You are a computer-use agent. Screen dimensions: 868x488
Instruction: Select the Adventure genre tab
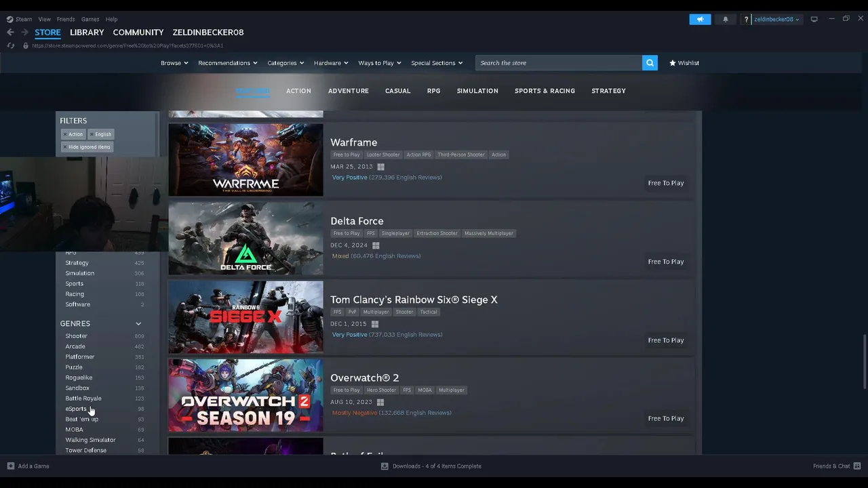click(349, 91)
